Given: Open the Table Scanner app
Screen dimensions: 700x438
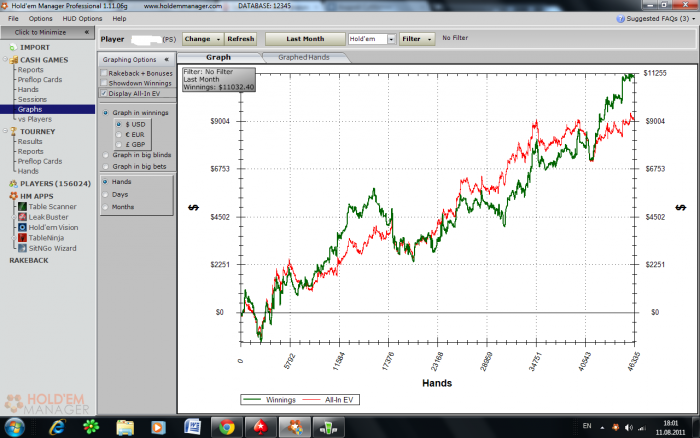Looking at the screenshot, I should [x=47, y=207].
